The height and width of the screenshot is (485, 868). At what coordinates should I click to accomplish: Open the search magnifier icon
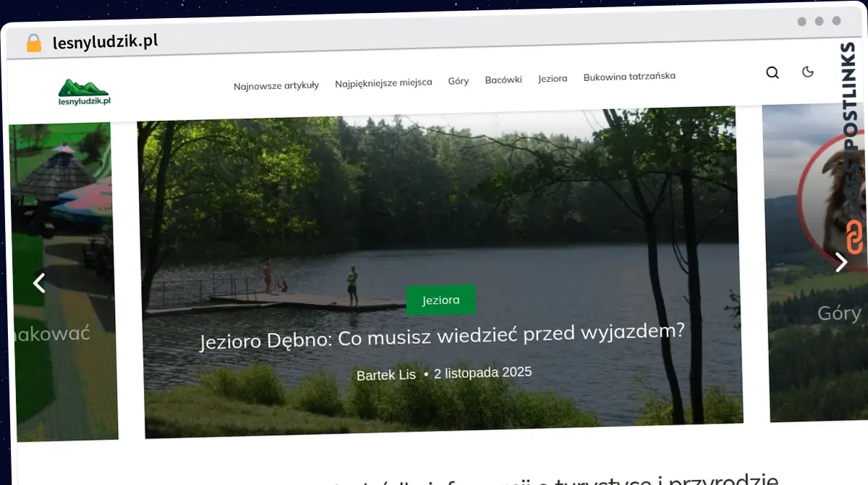click(773, 72)
